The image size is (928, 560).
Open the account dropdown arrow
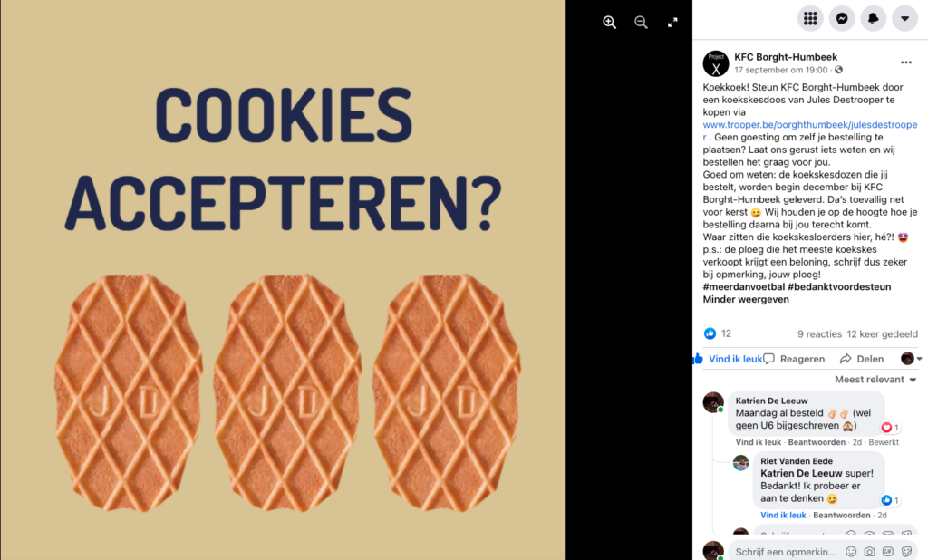[904, 18]
